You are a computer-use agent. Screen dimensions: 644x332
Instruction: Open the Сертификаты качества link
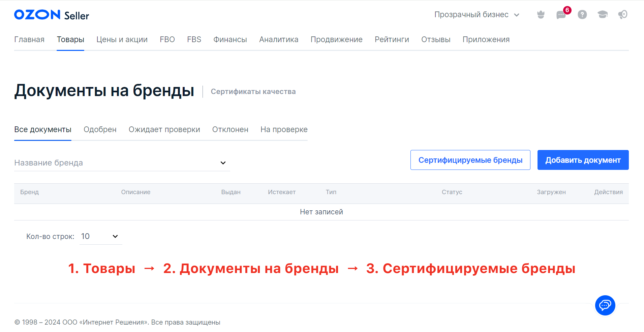(253, 92)
